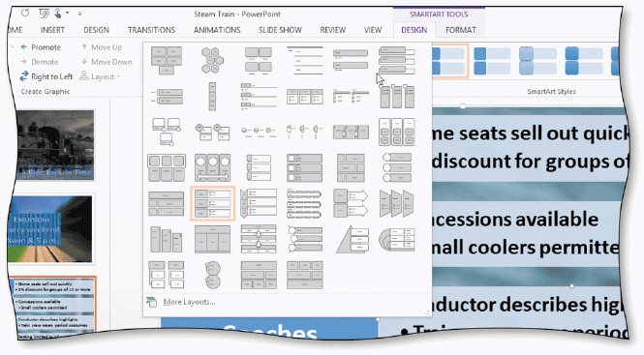Choose the layout with wide top bar and three bottom blocks
644x355 pixels.
tap(259, 275)
